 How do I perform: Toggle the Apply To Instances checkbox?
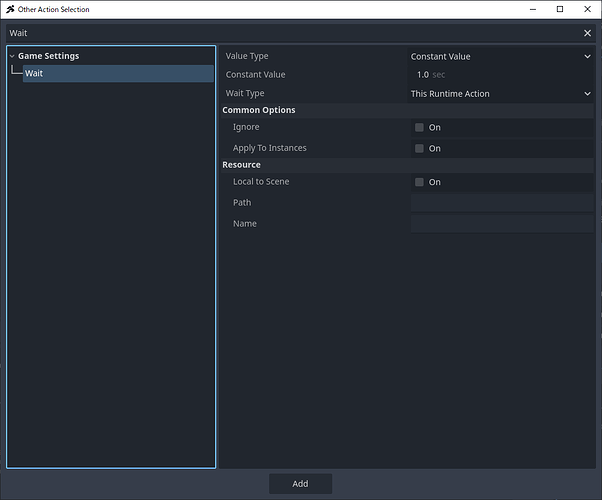point(420,149)
